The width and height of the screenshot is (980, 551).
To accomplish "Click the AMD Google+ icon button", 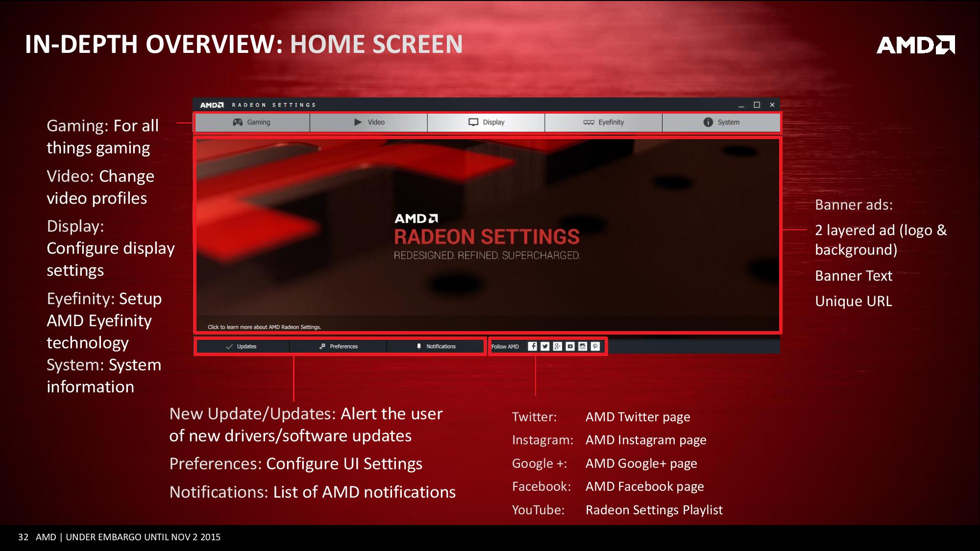I will [x=557, y=346].
